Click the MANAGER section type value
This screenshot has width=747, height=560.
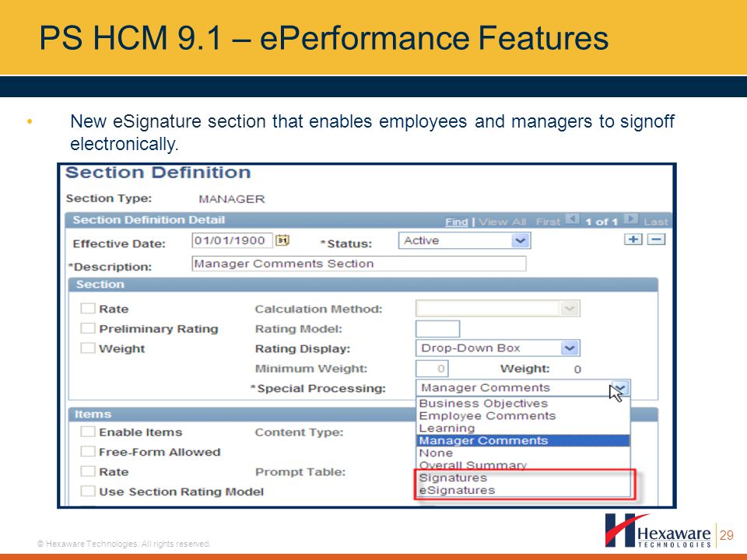232,199
